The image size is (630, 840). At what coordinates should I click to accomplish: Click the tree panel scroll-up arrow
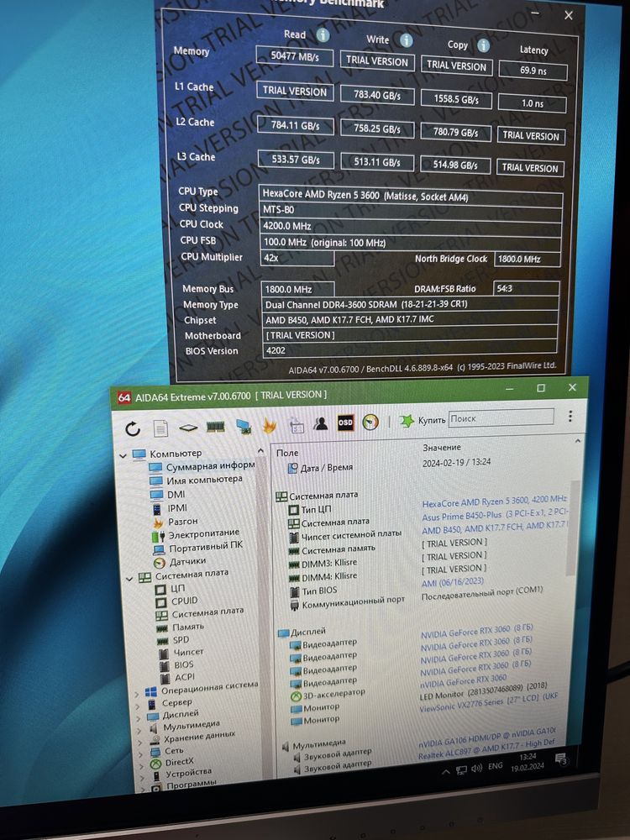261,450
